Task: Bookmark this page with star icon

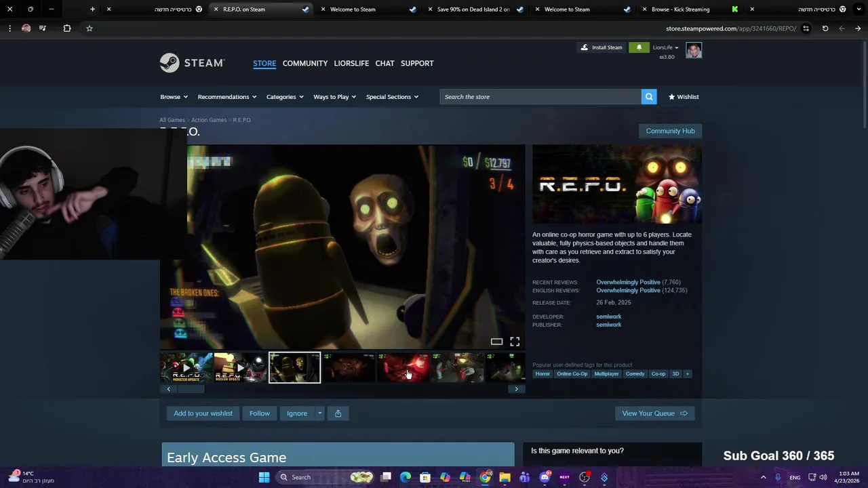Action: 89,28
